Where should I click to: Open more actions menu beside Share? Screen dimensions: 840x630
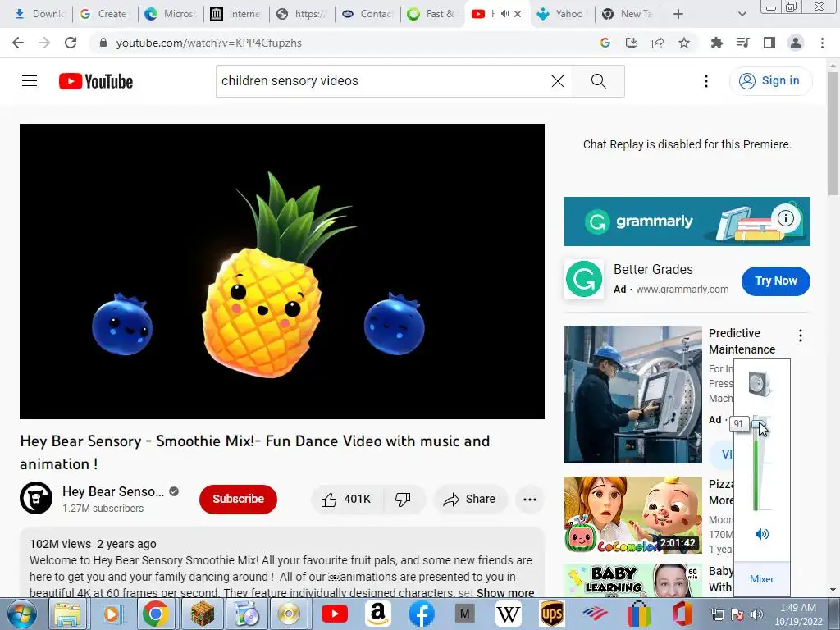click(x=530, y=500)
